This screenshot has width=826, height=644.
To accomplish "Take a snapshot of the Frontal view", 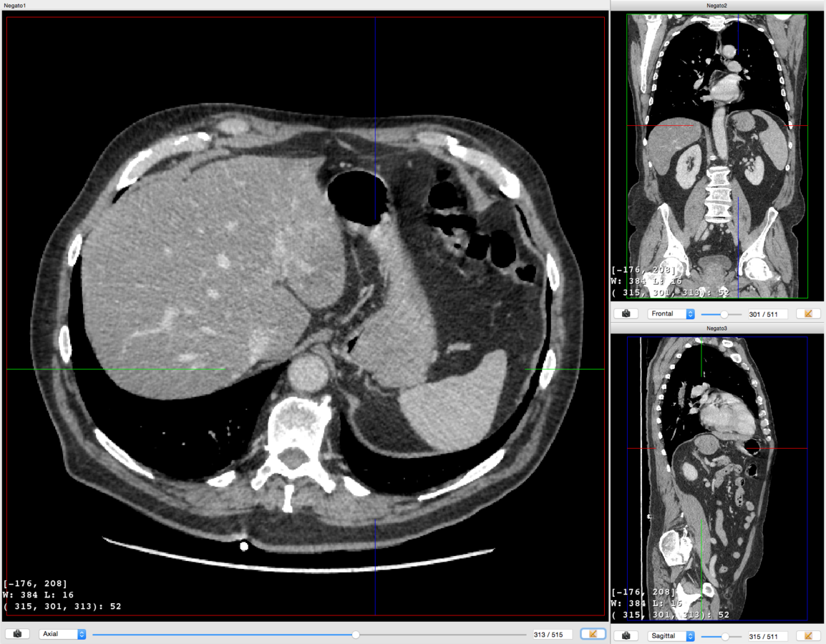I will pos(626,314).
